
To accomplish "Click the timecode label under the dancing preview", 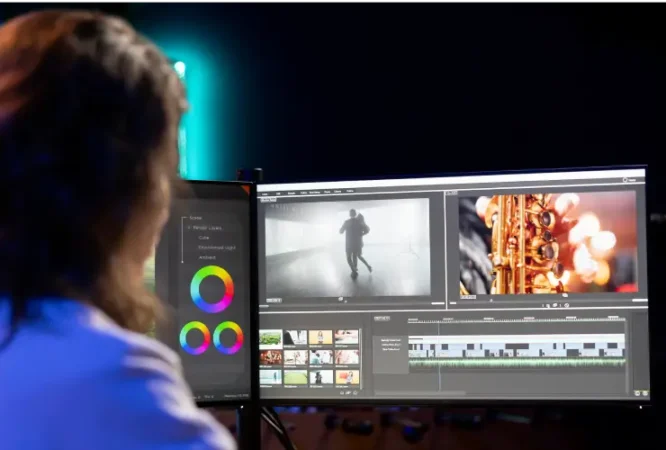I will pos(274,300).
